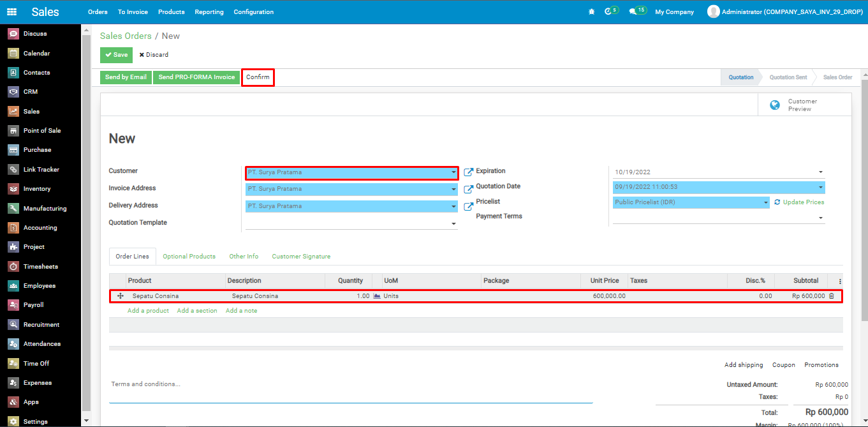Switch to the Optional Products tab
Screen dimensions: 868x427
coord(189,257)
